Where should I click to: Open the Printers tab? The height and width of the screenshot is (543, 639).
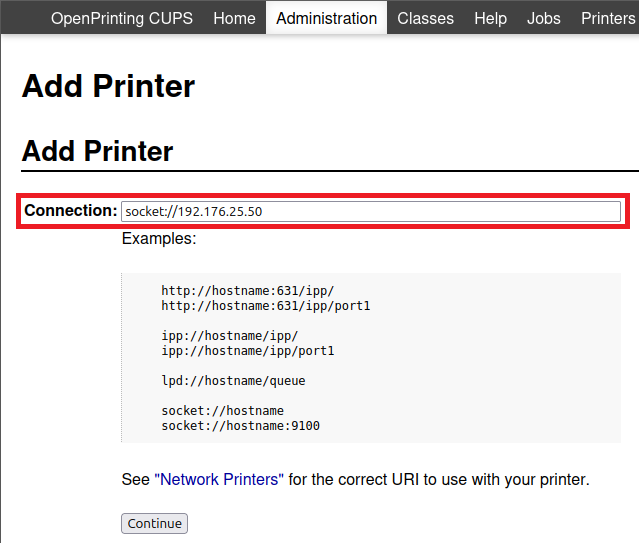tap(607, 18)
